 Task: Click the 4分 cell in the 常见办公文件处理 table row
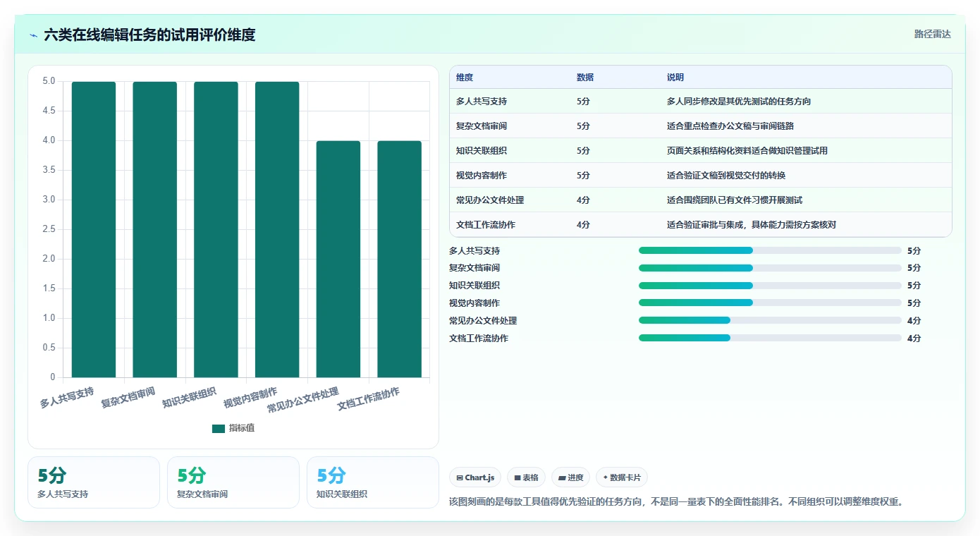click(x=583, y=200)
